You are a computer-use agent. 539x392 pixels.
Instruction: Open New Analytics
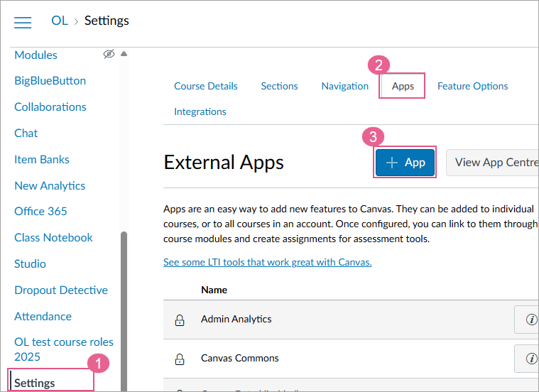tap(50, 186)
